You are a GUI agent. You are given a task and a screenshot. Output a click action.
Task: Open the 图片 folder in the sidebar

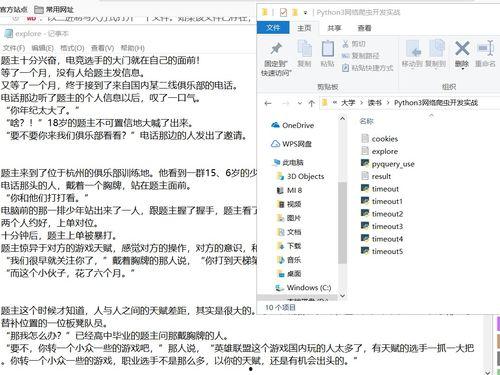(x=289, y=218)
